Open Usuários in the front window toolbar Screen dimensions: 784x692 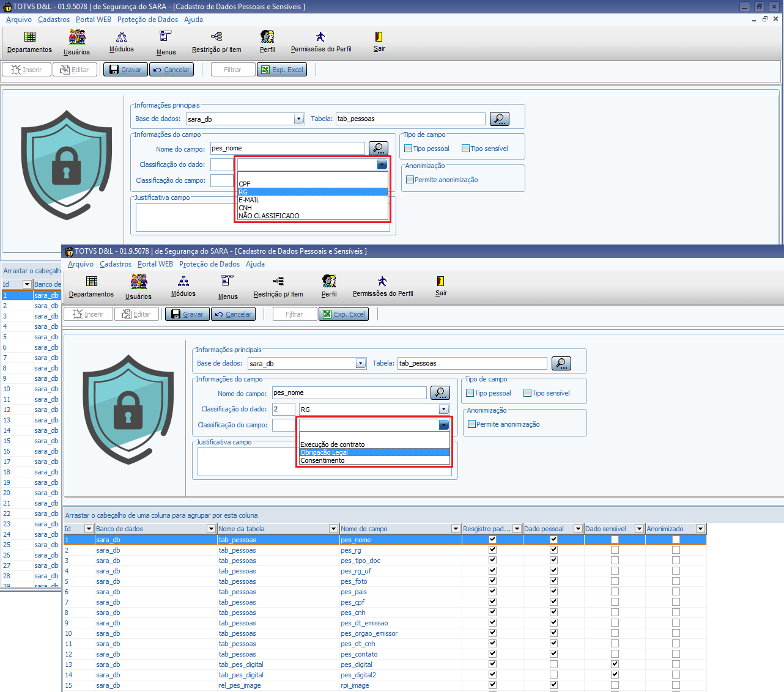(138, 286)
